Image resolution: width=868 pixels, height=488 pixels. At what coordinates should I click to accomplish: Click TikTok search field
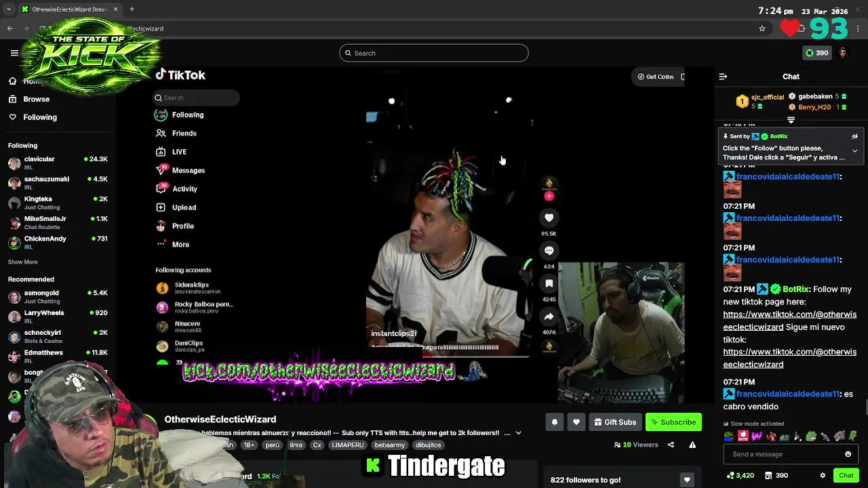pyautogui.click(x=196, y=98)
